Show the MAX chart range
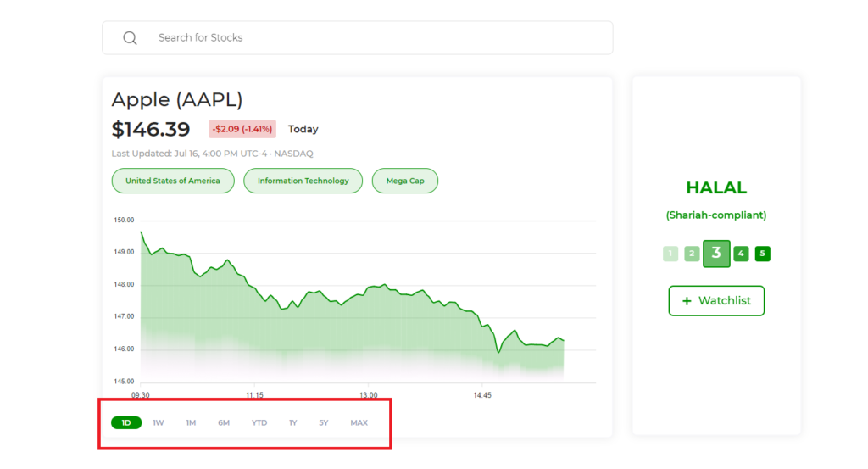Screen dimensions: 868x469 359,422
